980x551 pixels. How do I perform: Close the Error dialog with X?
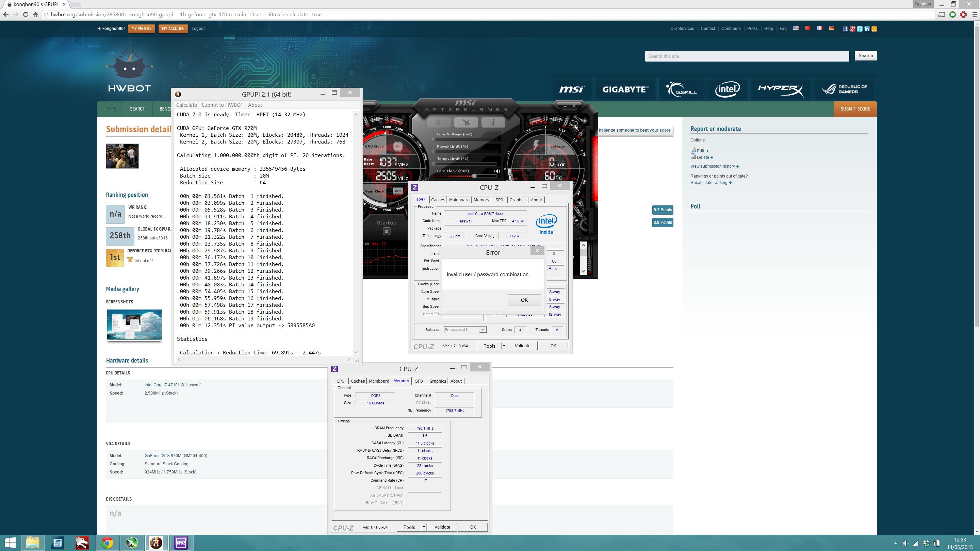537,251
